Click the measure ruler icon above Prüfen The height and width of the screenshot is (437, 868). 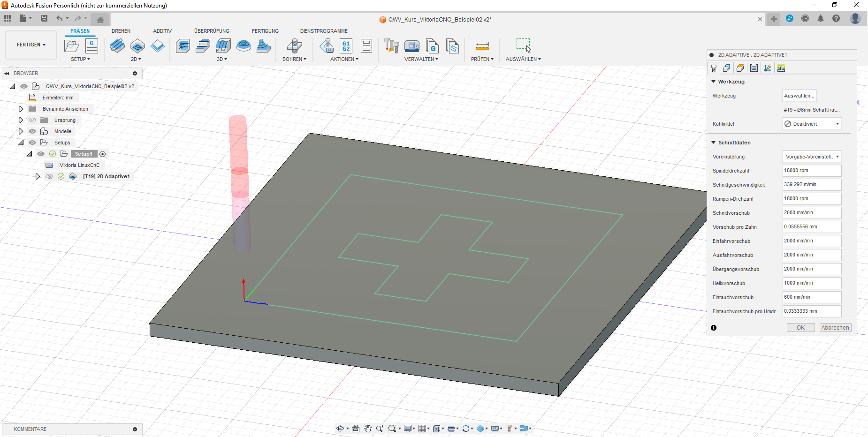coord(482,46)
